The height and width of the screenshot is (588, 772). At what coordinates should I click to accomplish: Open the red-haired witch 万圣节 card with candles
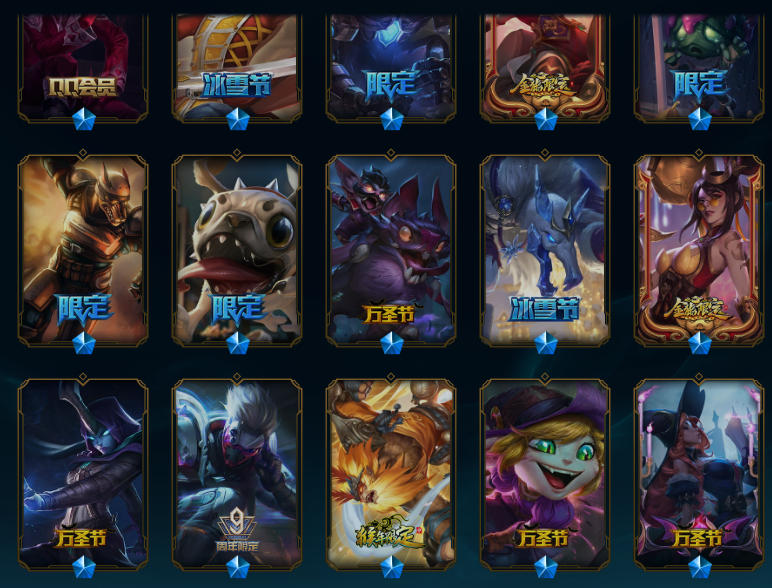pos(699,473)
